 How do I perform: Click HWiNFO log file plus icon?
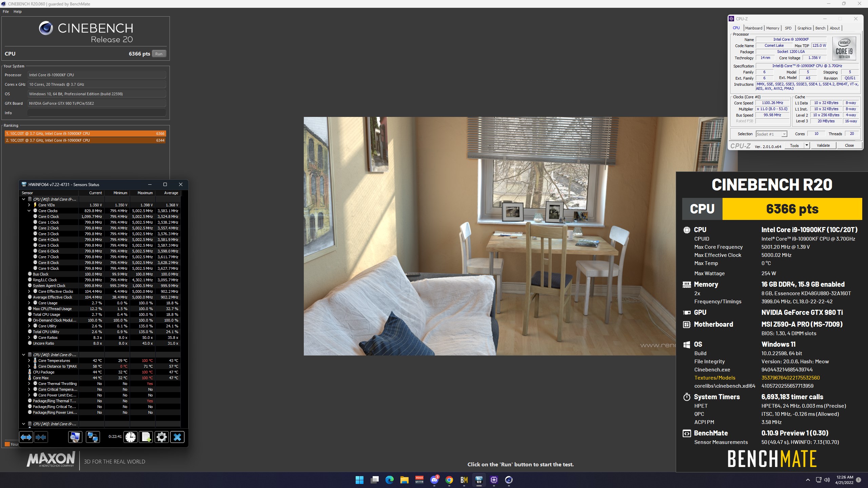pos(146,437)
